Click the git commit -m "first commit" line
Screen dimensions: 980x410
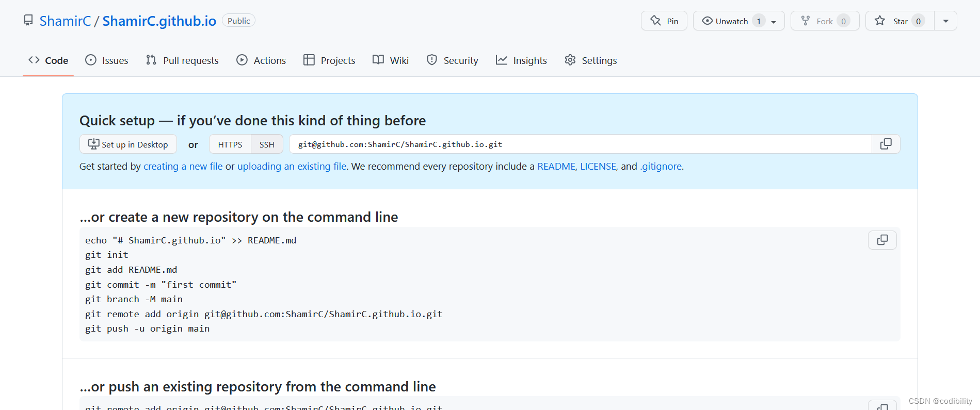(161, 285)
